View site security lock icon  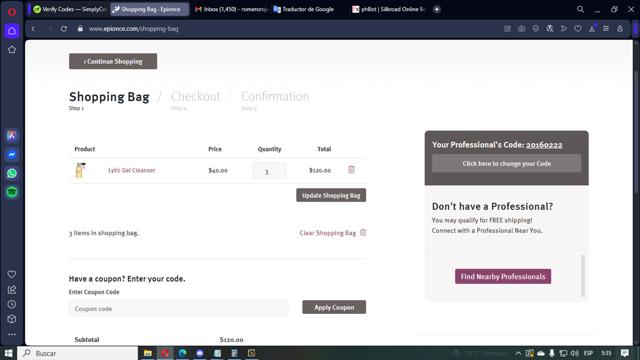coord(80,29)
